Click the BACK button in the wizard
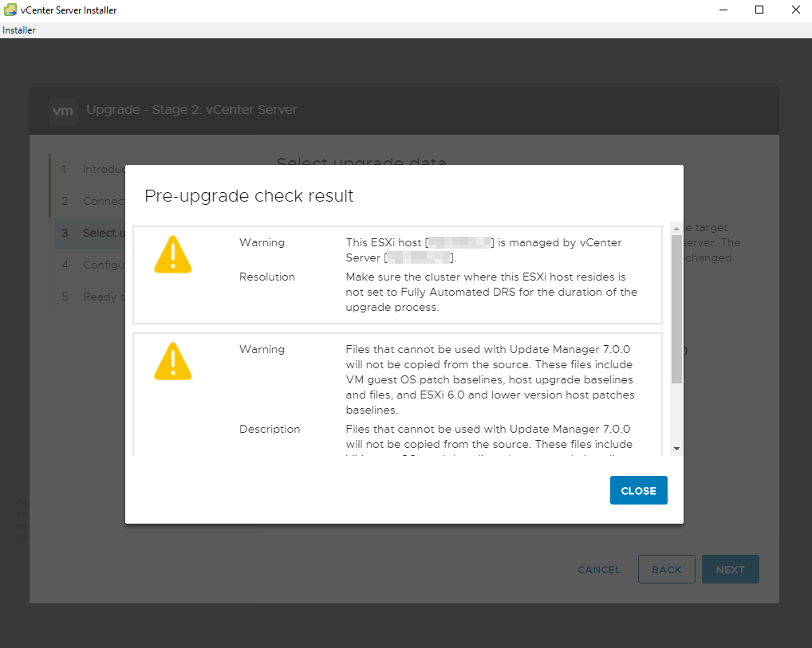 pos(667,569)
